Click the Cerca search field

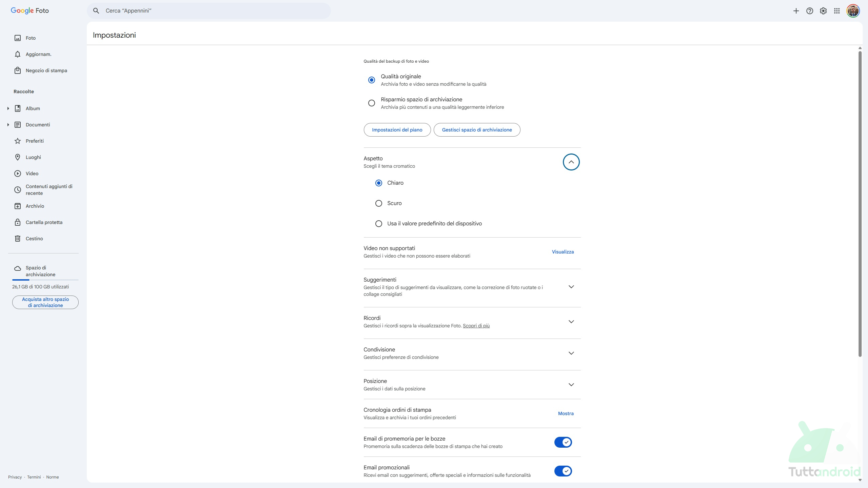click(x=209, y=11)
